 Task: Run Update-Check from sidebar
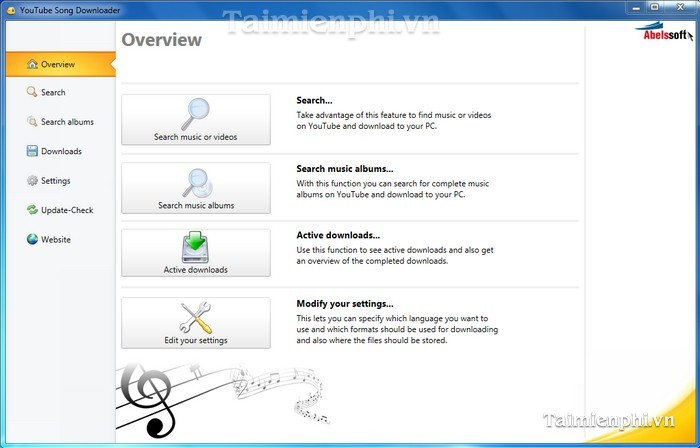(61, 210)
